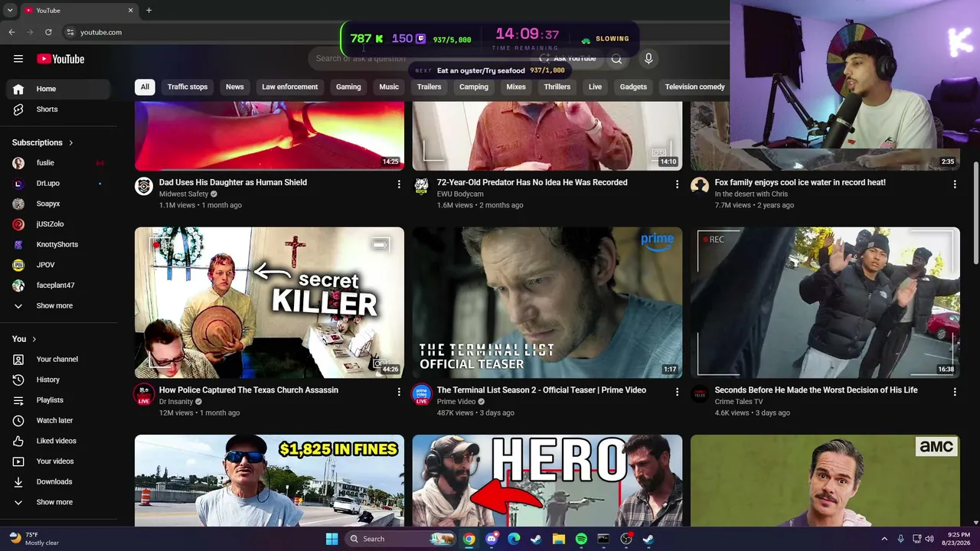Screen dimensions: 980x551
Task: Open Microsoft Edge from the taskbar
Action: (x=514, y=539)
